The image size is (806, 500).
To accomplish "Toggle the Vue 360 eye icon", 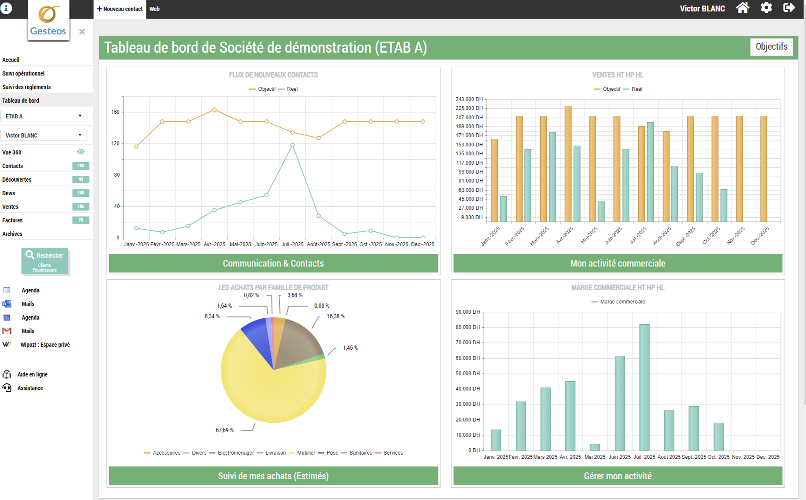I will point(81,151).
